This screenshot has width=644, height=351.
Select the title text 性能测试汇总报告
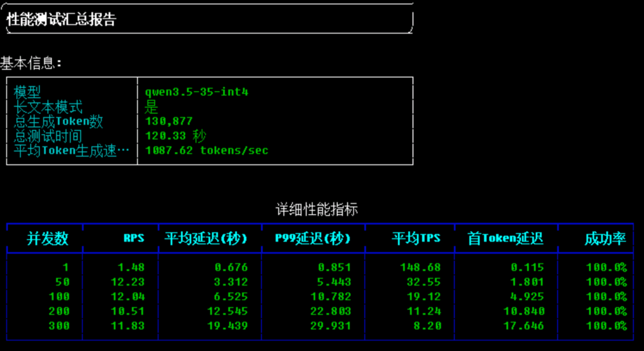61,19
